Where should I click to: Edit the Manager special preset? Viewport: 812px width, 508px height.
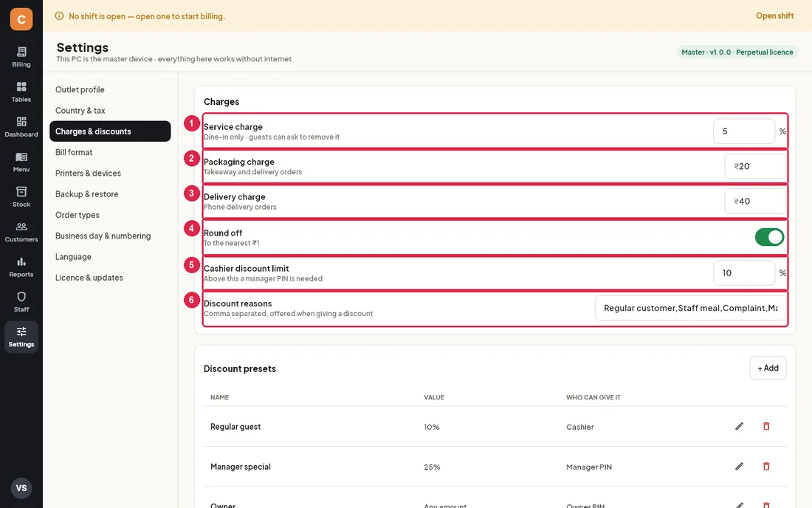739,466
